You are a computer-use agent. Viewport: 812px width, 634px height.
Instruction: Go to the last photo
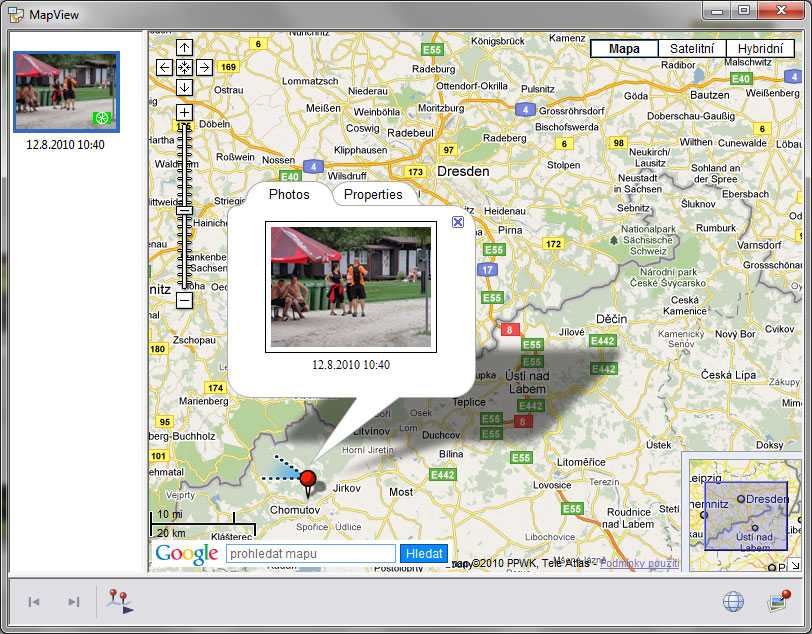point(74,602)
